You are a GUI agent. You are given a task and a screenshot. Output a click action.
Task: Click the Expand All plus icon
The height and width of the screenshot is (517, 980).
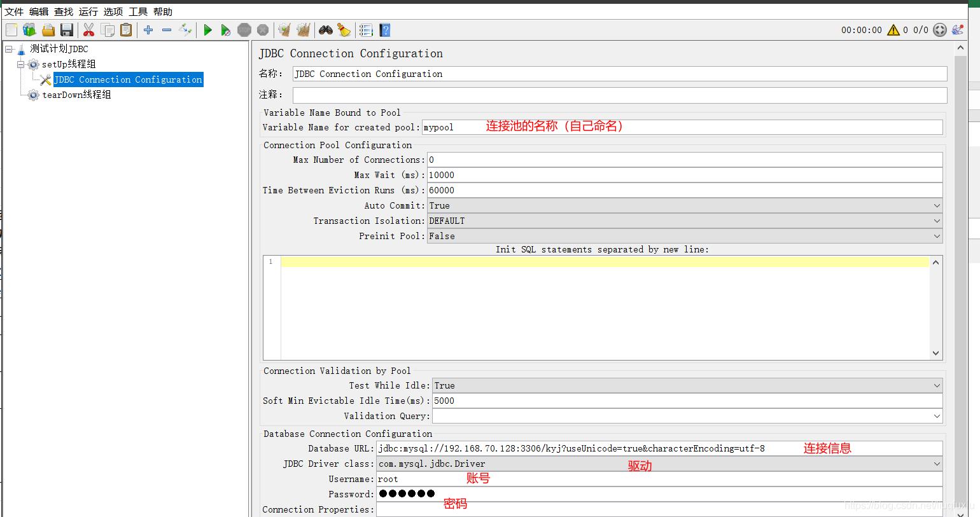148,30
